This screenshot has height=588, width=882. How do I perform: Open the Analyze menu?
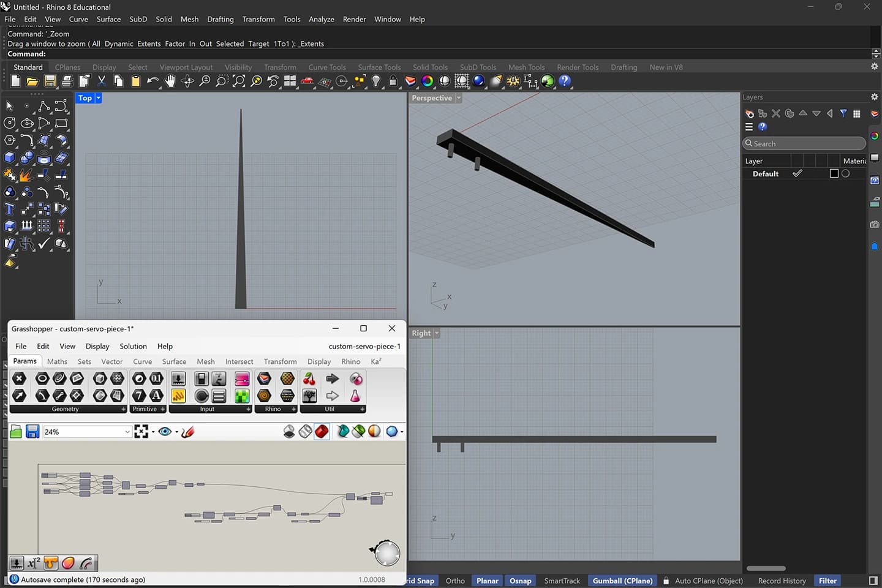321,19
